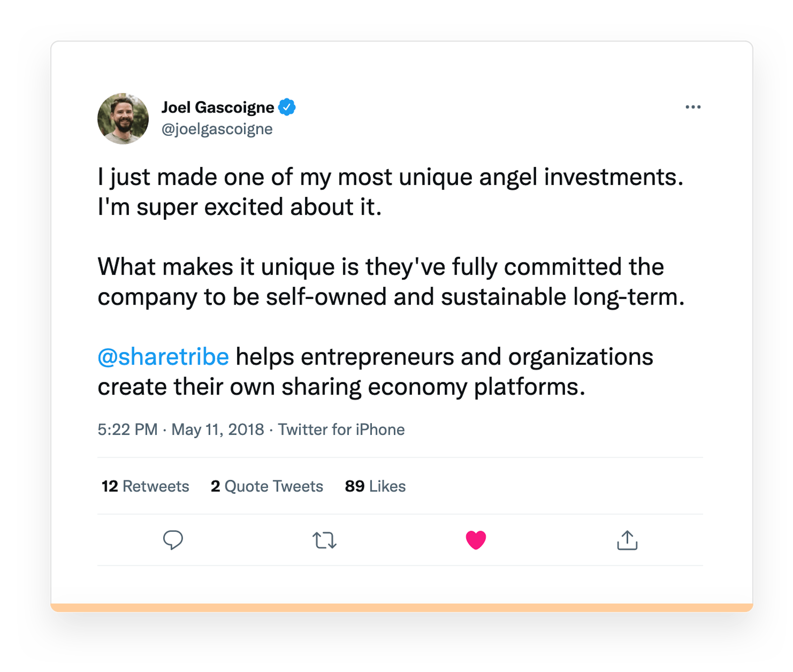The height and width of the screenshot is (672, 793).
Task: Retweet this tweet using the arrows icon
Action: click(324, 540)
